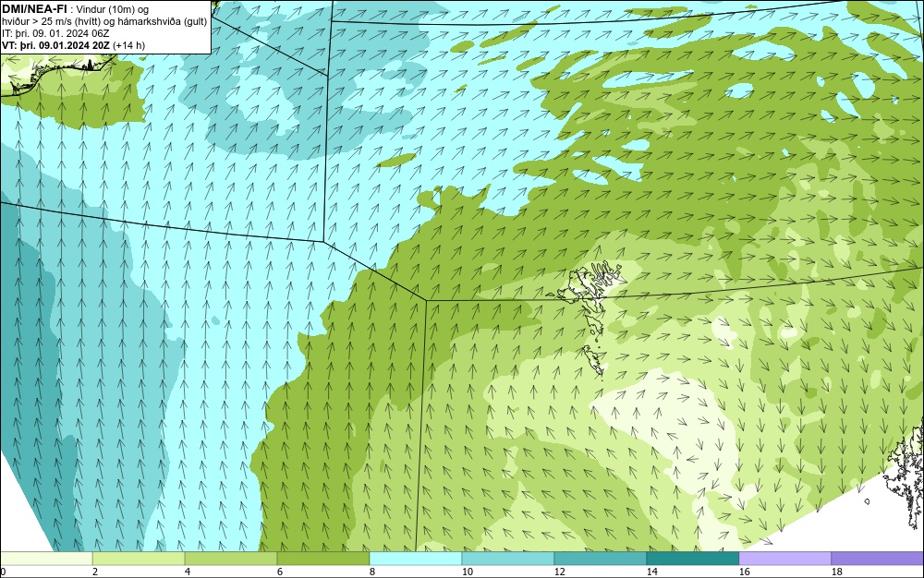Click the 0–2 m/s palest legend swatch
The image size is (924, 578).
(x=46, y=558)
